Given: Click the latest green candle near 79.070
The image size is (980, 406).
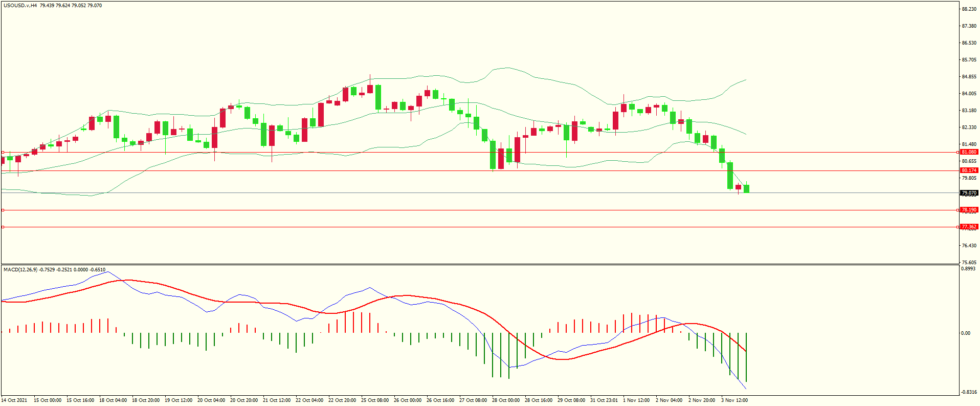Looking at the screenshot, I should pos(747,189).
